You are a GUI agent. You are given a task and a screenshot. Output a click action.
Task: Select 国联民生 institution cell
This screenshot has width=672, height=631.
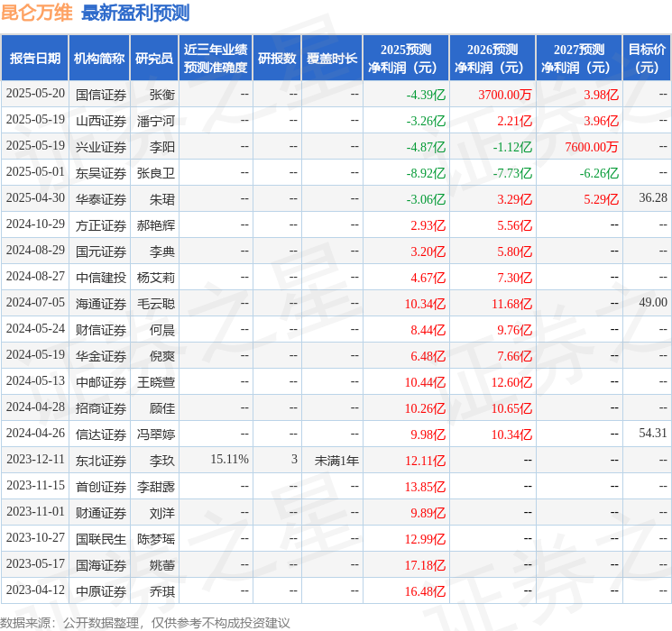(101, 539)
